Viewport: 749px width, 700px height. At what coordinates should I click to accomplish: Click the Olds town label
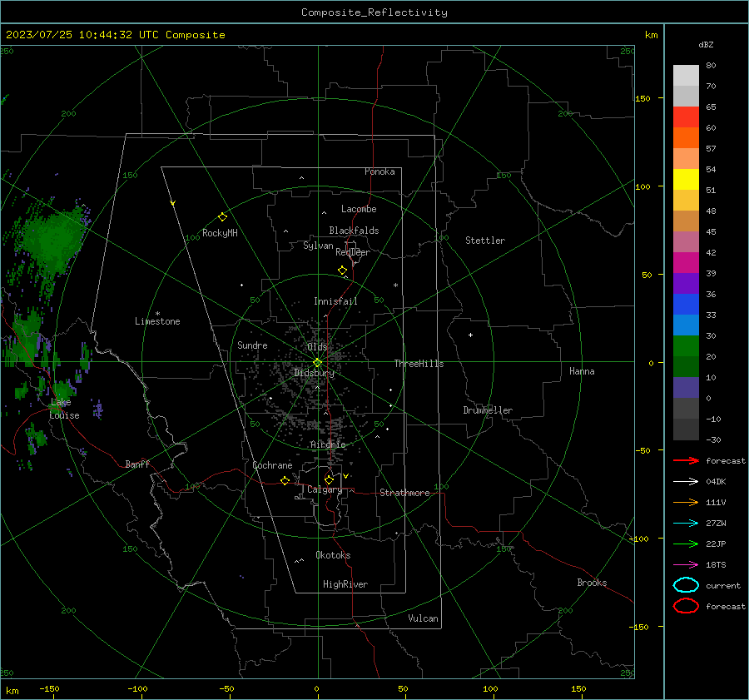click(317, 346)
